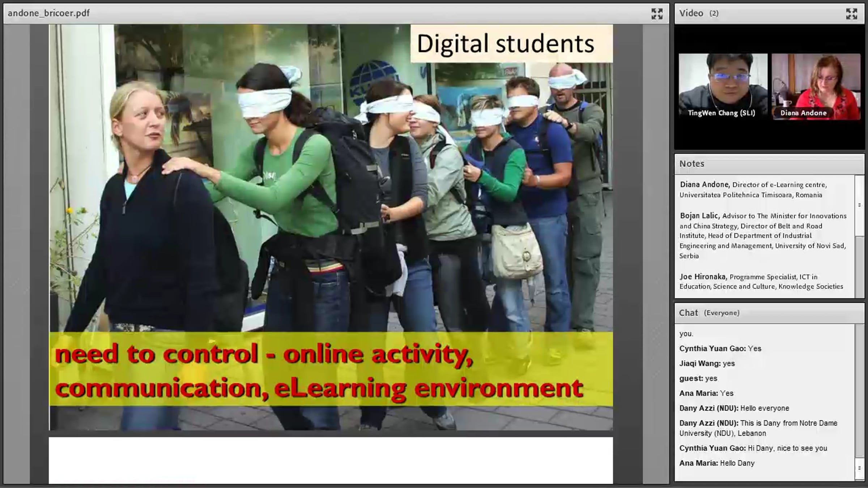Click the Bojan Lalic name in Notes
The image size is (868, 488).
pos(699,216)
